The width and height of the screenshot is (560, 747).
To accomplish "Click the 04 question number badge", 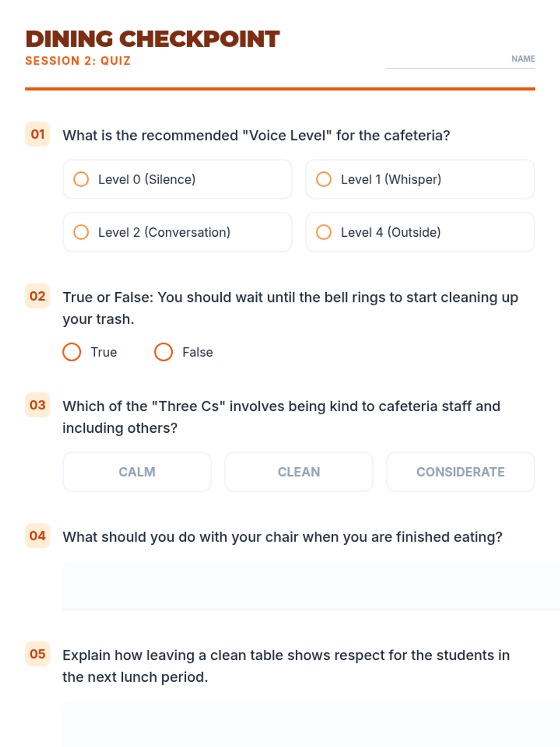I will pos(37,536).
